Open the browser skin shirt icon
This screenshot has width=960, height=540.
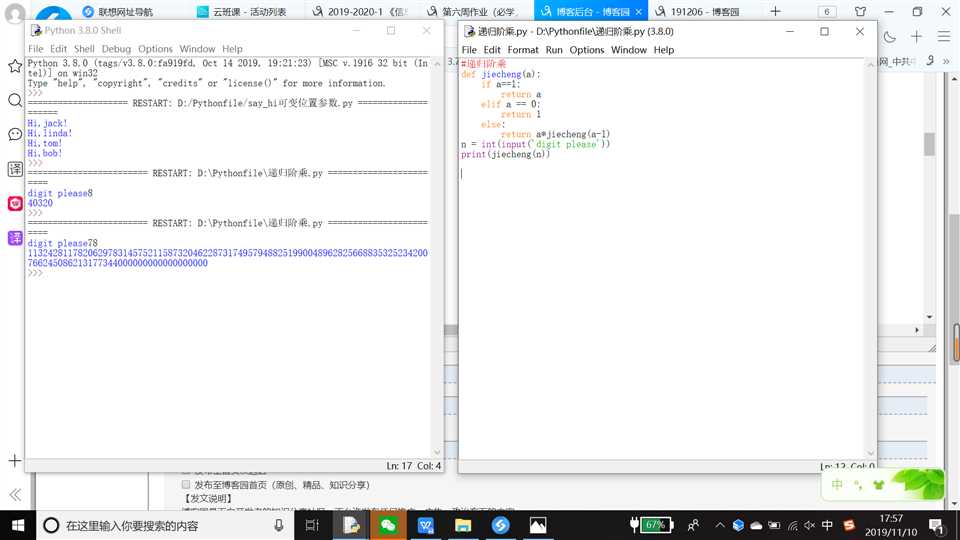[x=860, y=12]
